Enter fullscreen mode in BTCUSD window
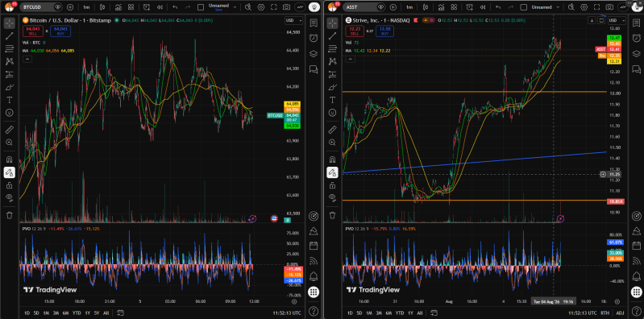Image resolution: width=644 pixels, height=319 pixels. click(274, 7)
